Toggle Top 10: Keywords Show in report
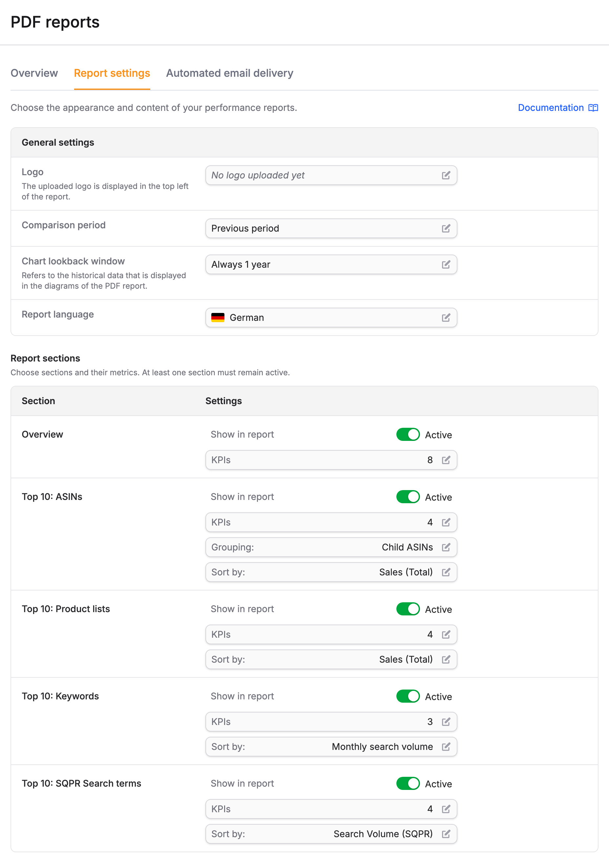This screenshot has height=868, width=609. coord(408,697)
